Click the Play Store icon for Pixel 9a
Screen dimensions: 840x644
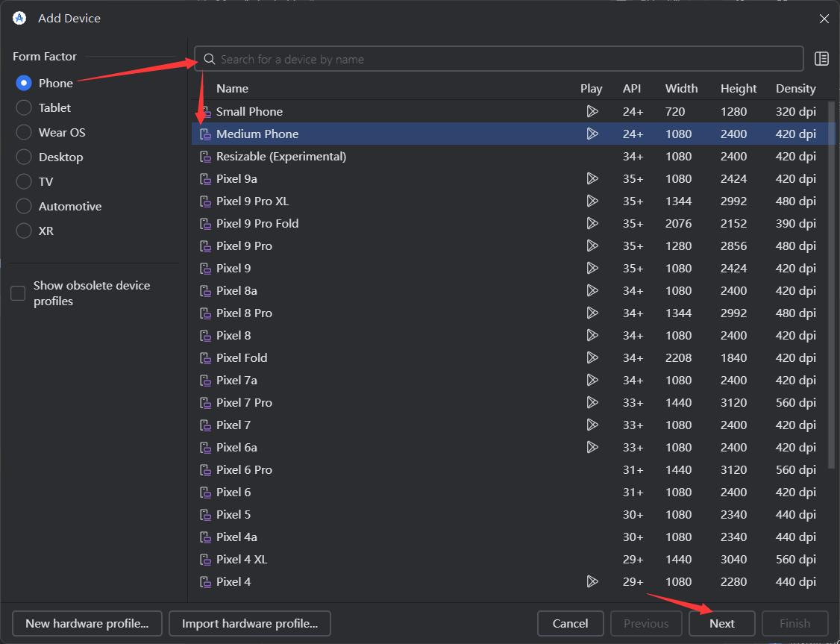pyautogui.click(x=592, y=178)
